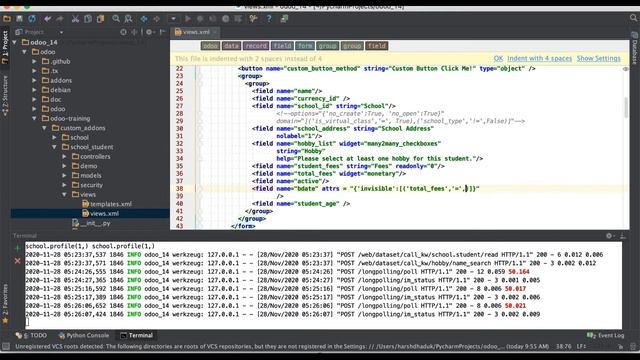Open the run configuration dropdown
The image size is (640, 360).
(173, 19)
